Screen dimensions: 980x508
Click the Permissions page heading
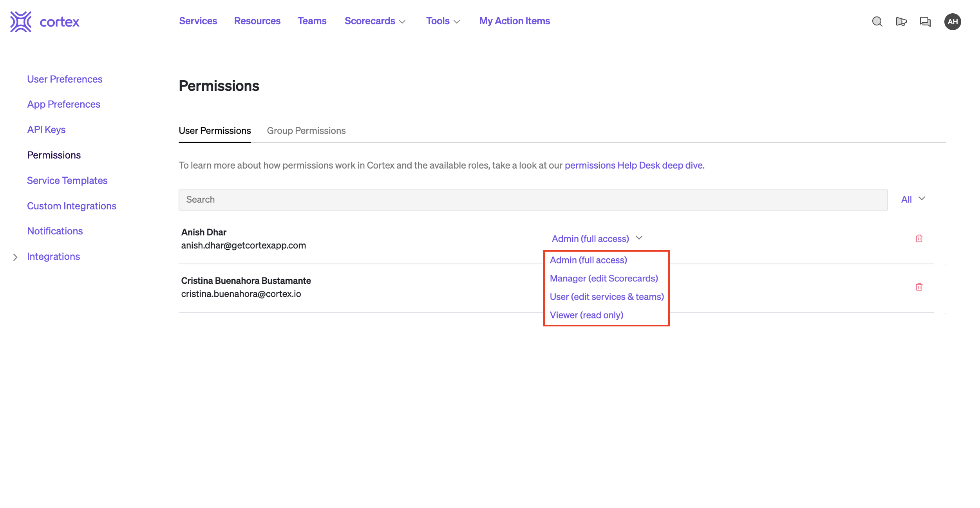click(x=219, y=86)
